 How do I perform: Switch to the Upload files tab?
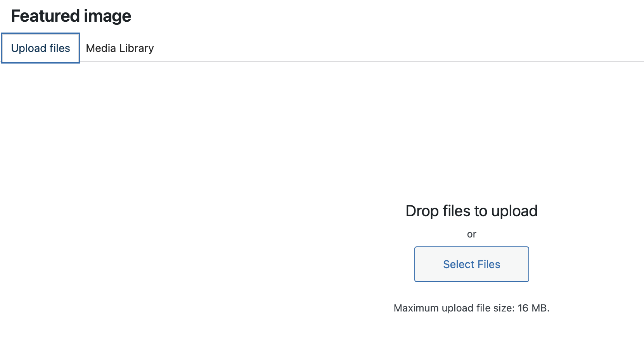(41, 48)
